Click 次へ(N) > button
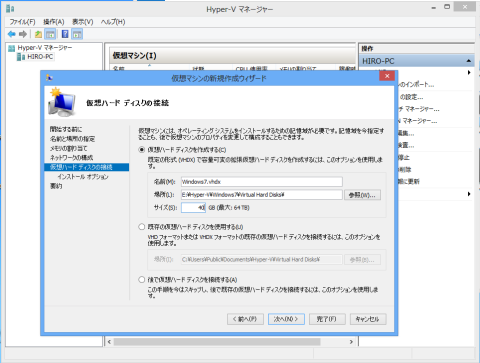This screenshot has height=363, width=480. pos(286,319)
